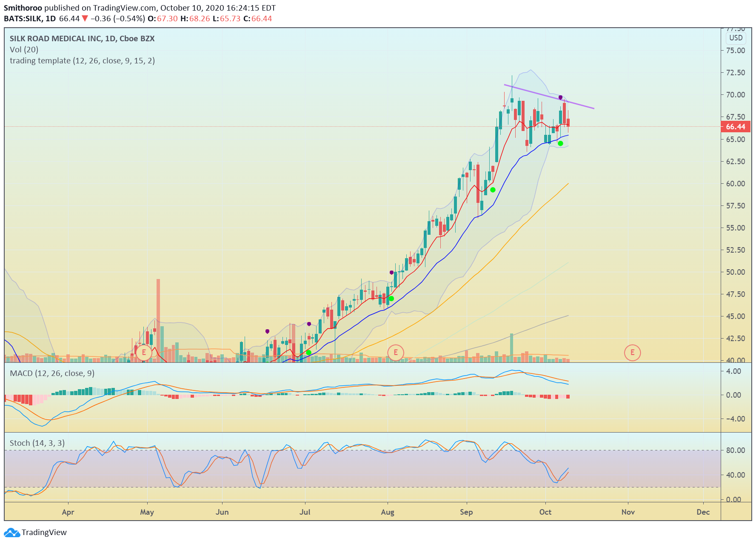Image resolution: width=756 pixels, height=544 pixels.
Task: Click the 80.00 level on Stoch axis
Action: point(736,450)
